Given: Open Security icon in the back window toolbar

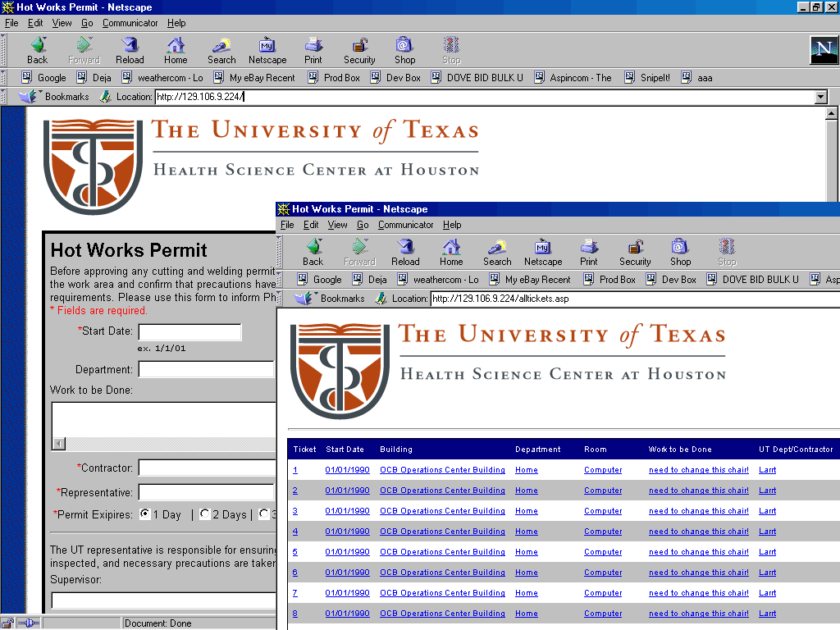Looking at the screenshot, I should (359, 50).
